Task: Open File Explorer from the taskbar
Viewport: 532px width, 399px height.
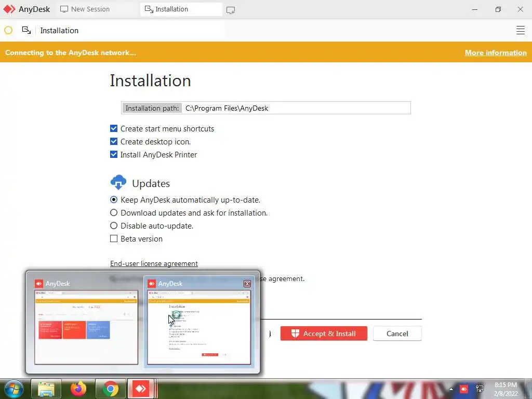Action: click(46, 389)
